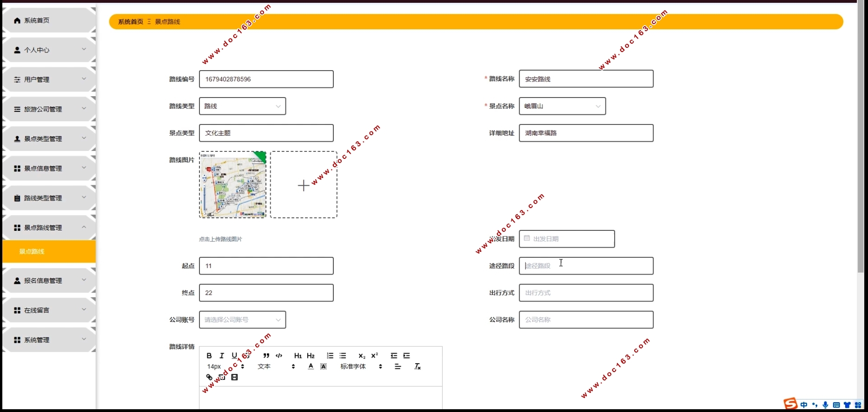This screenshot has width=868, height=412.
Task: Open the 景点名称 dropdown showing 峨眉山
Action: pyautogui.click(x=562, y=106)
